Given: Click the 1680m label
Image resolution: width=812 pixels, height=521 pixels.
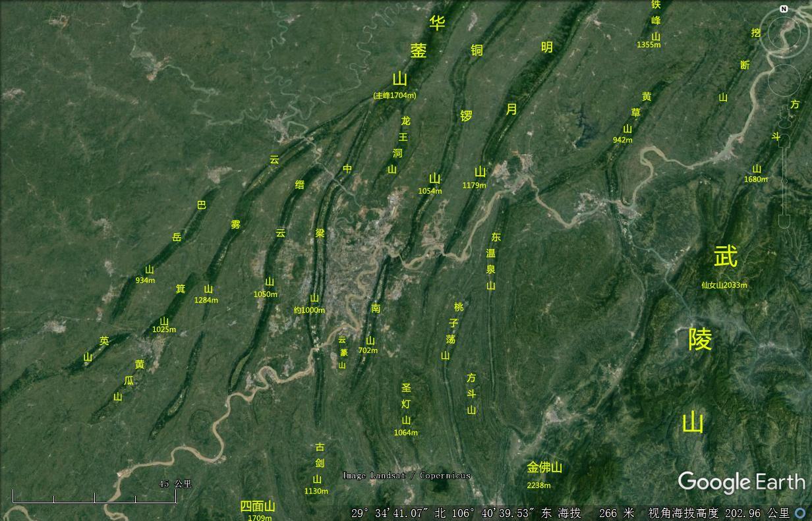Looking at the screenshot, I should [756, 179].
